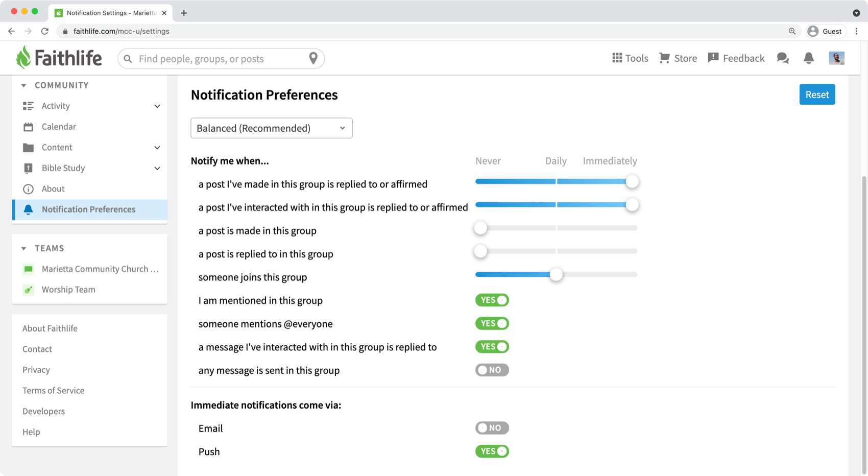Open the Help link
This screenshot has width=868, height=476.
click(x=31, y=432)
